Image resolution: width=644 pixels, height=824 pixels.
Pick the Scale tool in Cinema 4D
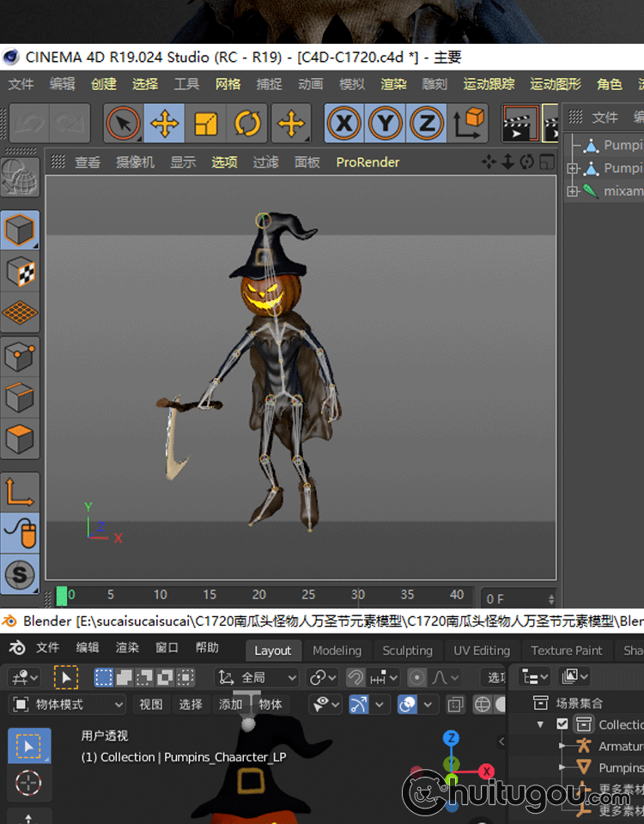point(206,124)
